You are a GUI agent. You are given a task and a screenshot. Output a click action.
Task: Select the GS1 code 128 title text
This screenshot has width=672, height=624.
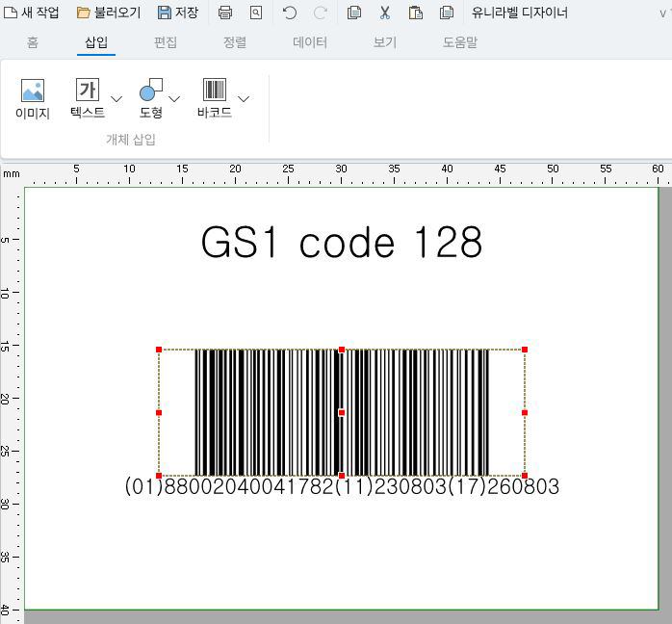pos(342,242)
